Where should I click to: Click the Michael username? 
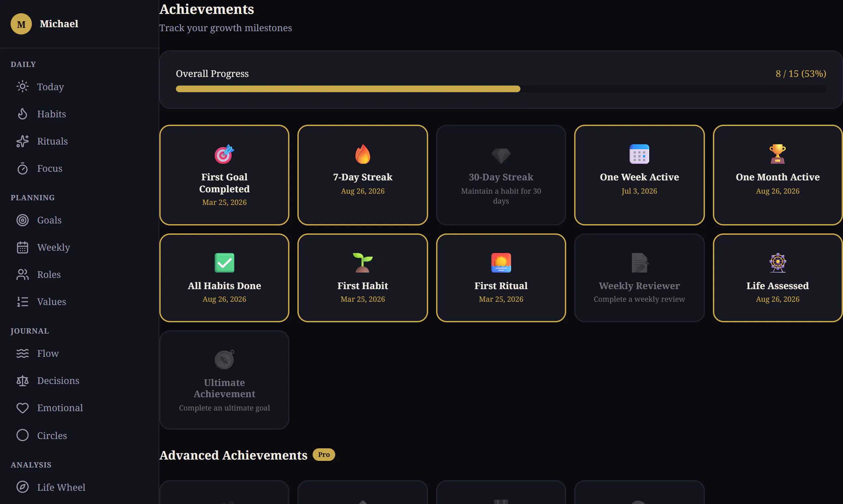(x=59, y=24)
